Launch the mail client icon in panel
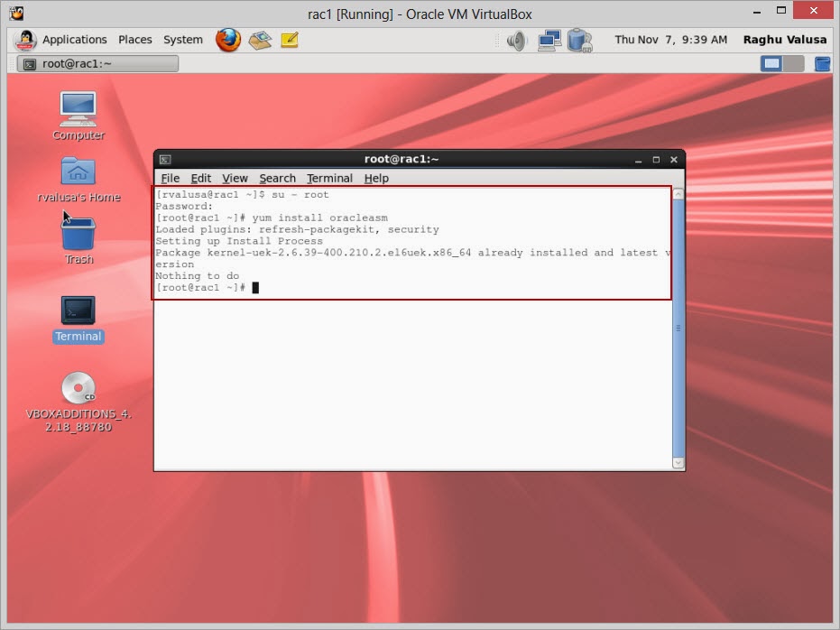This screenshot has height=630, width=840. [x=260, y=40]
